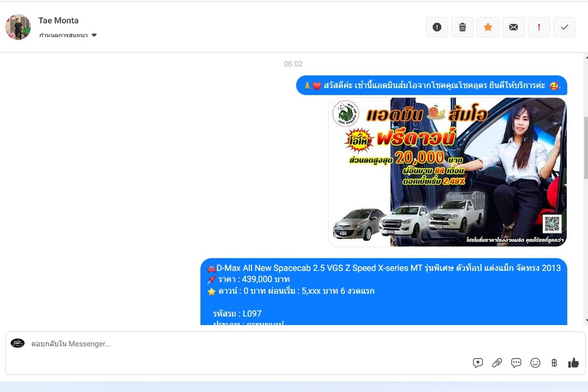
Task: Star this conversation with the orange star
Action: 488,27
